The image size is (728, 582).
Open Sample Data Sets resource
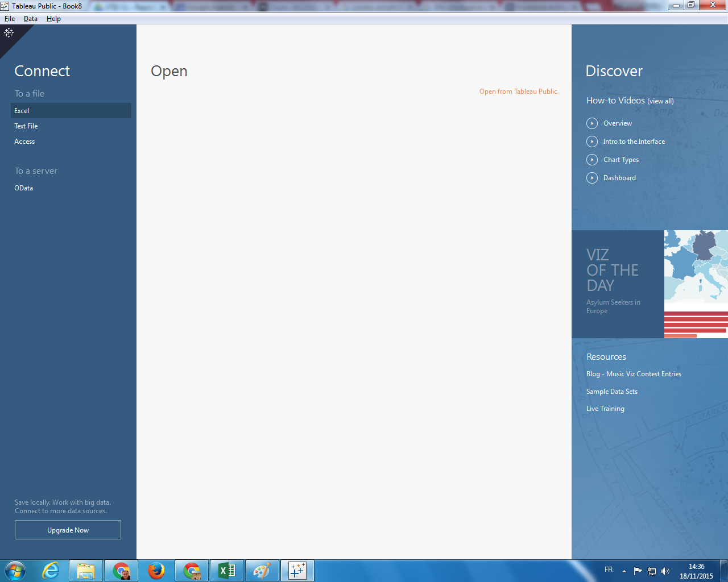tap(612, 392)
